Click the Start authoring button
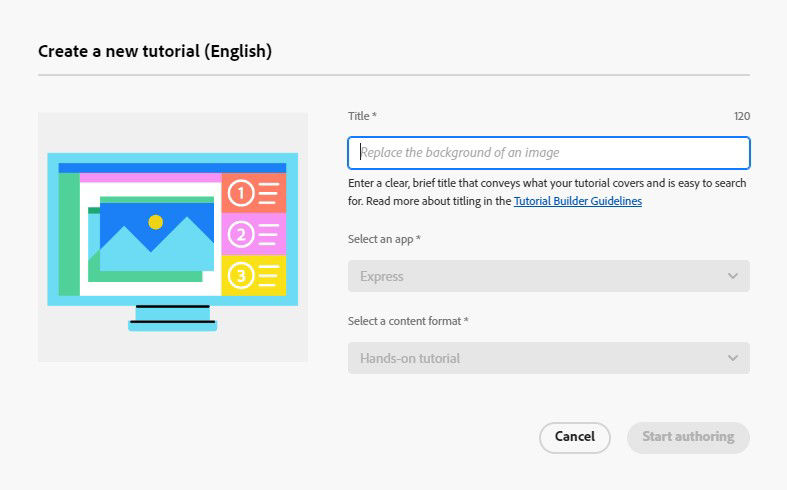Screen dimensions: 787x490 [x=688, y=437]
